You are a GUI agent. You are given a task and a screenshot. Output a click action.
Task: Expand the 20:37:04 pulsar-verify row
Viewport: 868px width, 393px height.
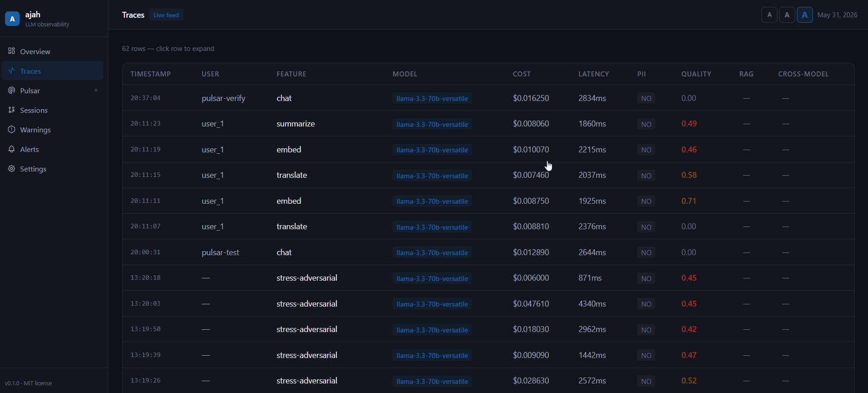(x=488, y=98)
